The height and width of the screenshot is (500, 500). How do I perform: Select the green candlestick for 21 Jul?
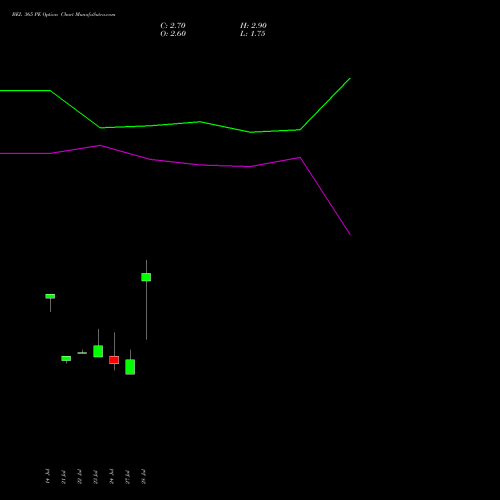coord(66,358)
